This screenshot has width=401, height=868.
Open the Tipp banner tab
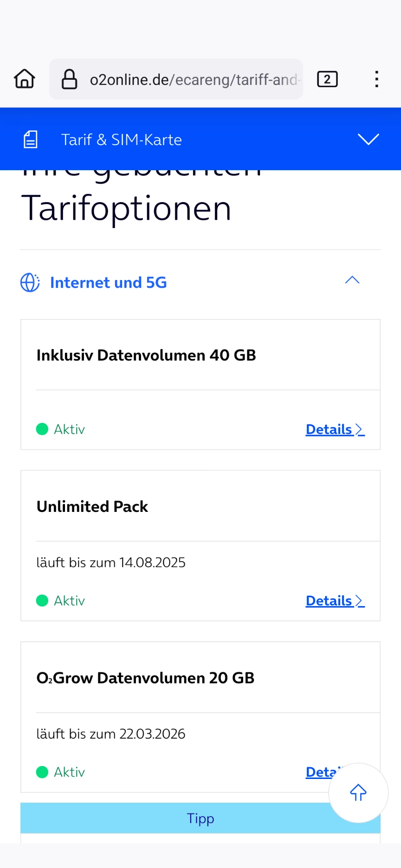(200, 818)
